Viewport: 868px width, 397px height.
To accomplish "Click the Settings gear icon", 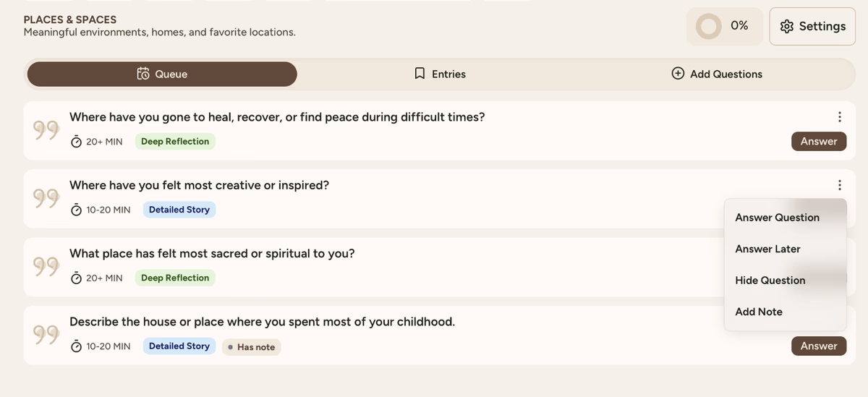I will click(x=787, y=27).
